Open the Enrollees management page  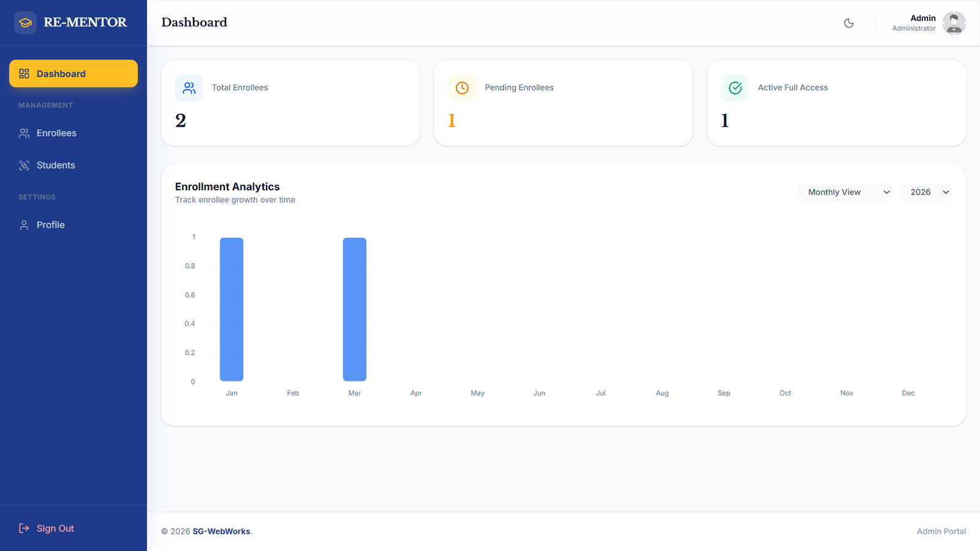pos(56,133)
